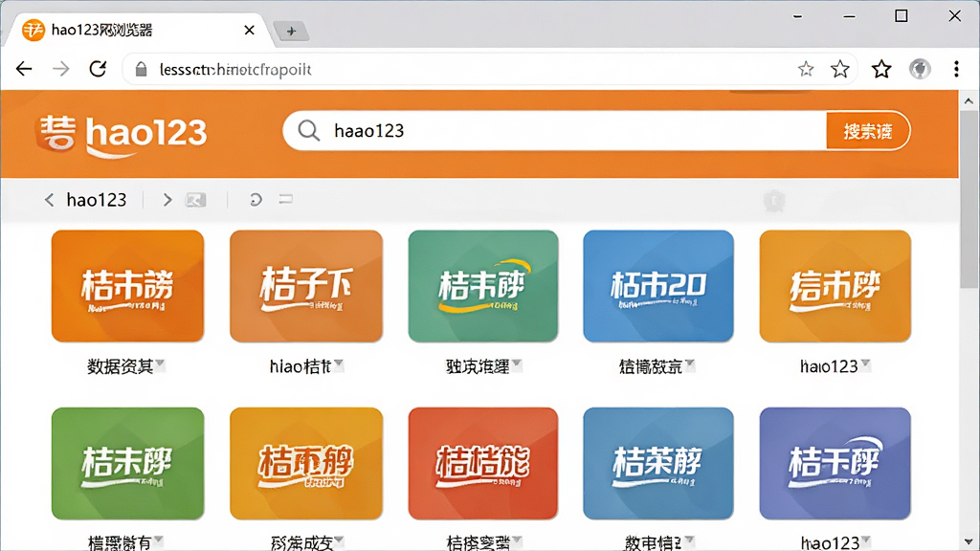Click the faint badge icon at toolbar right
Screen dimensions: 980x551
pyautogui.click(x=773, y=201)
